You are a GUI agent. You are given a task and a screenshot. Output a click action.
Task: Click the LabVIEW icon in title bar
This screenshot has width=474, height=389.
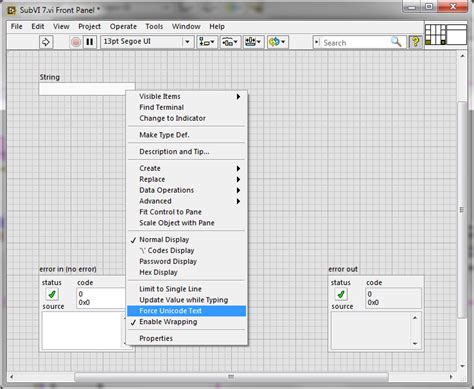[11, 10]
